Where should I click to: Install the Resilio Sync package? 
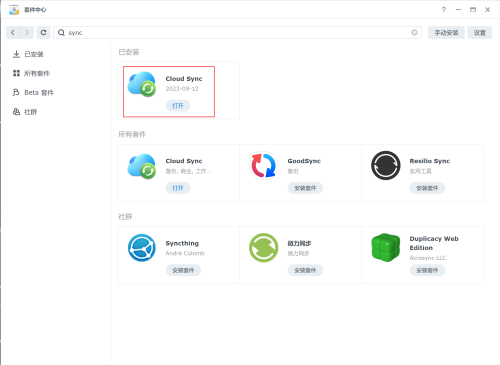pos(427,188)
